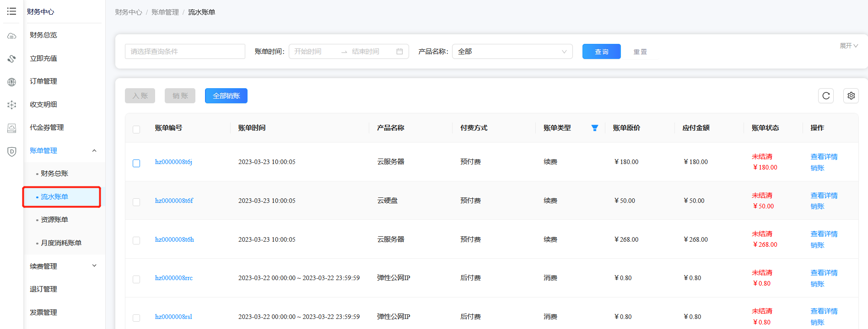Screen dimensions: 868x329
Task: Write off bill hz0000008t6f via 销账
Action: [817, 206]
